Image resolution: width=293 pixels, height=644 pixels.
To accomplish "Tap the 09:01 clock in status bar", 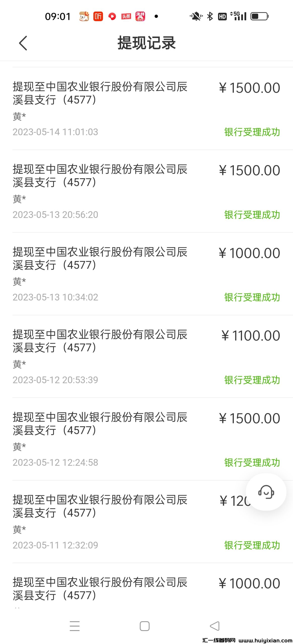I will point(58,17).
